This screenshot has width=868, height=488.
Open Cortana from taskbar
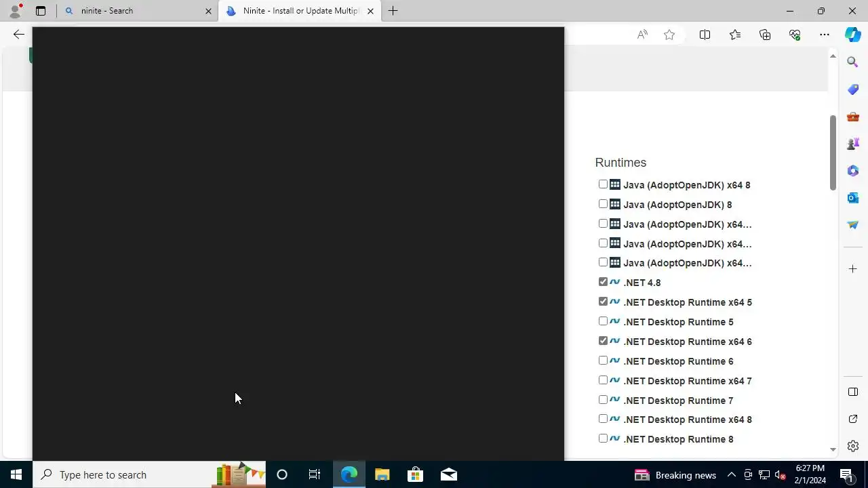pyautogui.click(x=282, y=474)
